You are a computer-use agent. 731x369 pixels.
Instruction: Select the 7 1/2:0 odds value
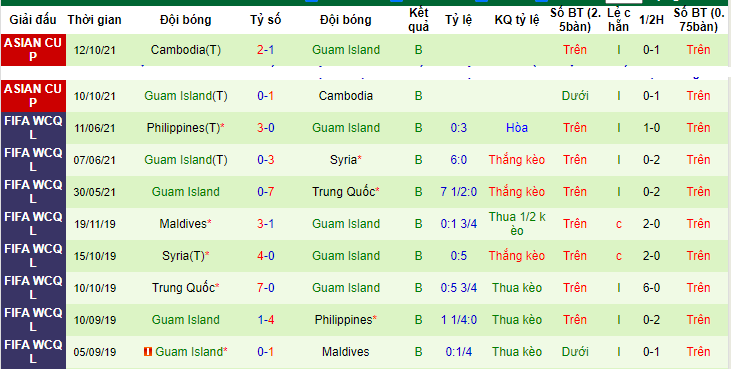click(459, 192)
